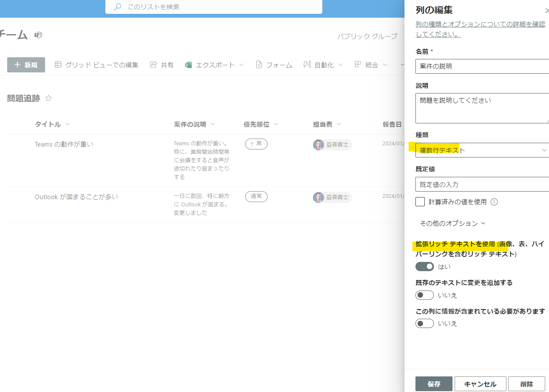549x392 pixels.
Task: Click the キャンセル button
Action: coord(480,384)
